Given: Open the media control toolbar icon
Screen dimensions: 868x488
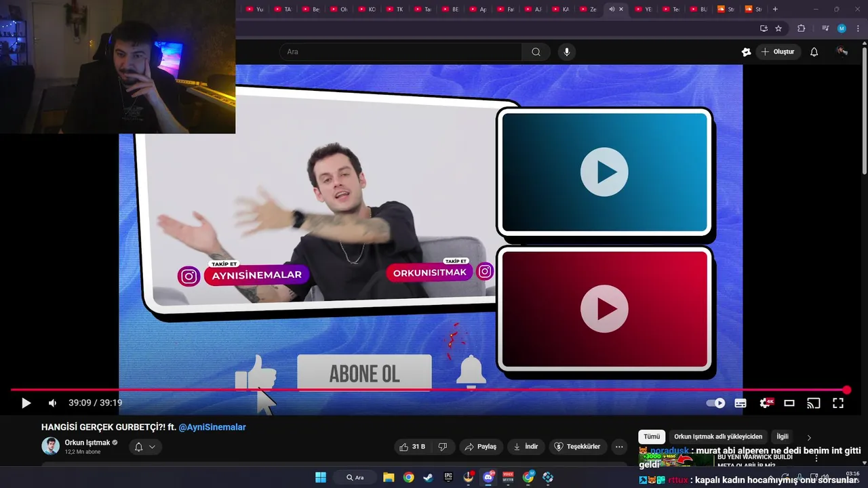Looking at the screenshot, I should click(x=825, y=28).
